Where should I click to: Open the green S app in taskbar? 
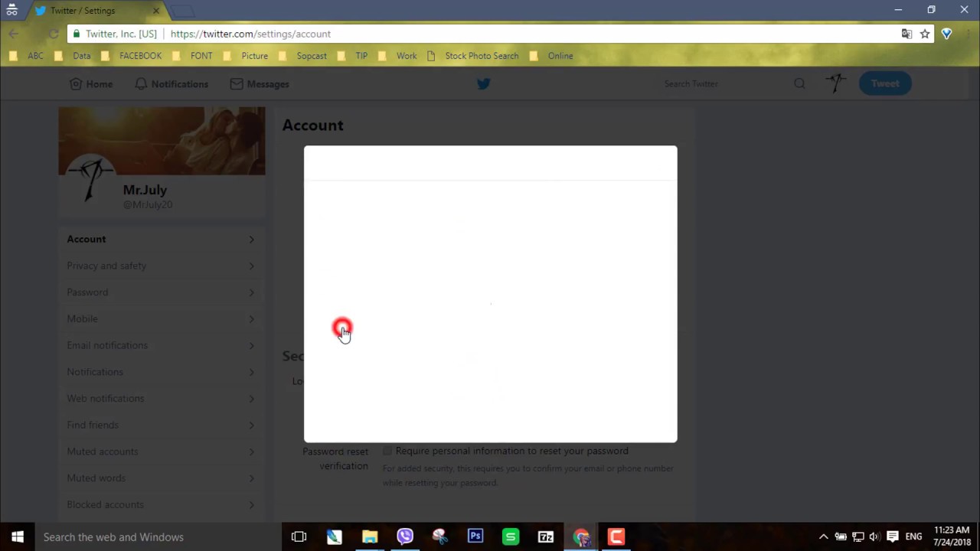point(511,537)
